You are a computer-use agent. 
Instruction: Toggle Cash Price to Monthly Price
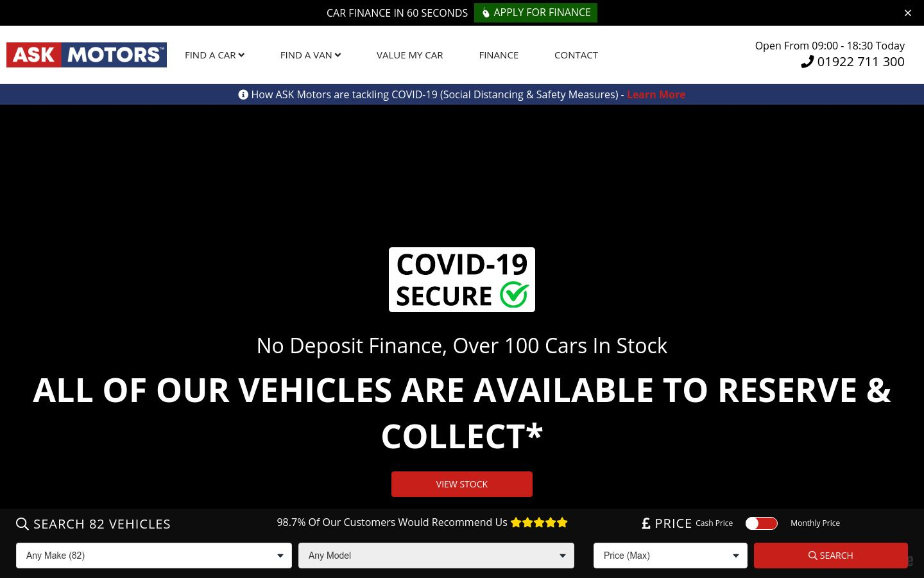tap(762, 523)
